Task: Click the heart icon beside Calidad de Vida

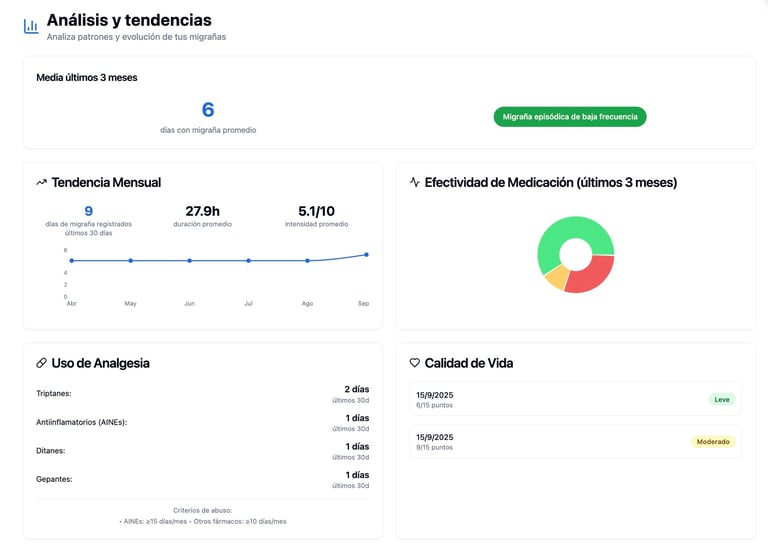Action: (414, 363)
